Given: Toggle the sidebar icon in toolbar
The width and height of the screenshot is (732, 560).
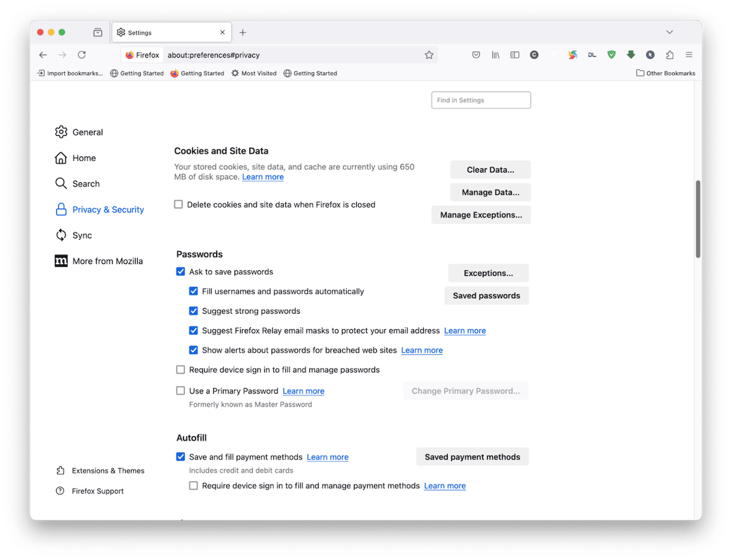Looking at the screenshot, I should point(514,55).
